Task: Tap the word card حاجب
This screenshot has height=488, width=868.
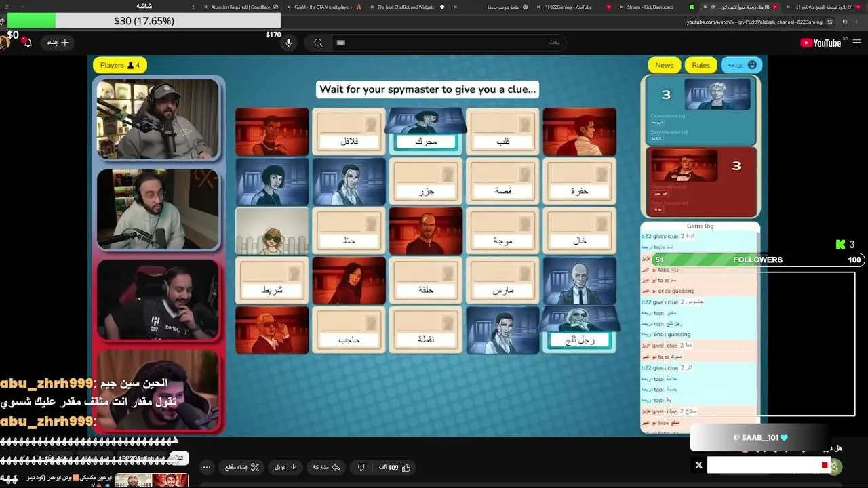Action: [x=349, y=330]
